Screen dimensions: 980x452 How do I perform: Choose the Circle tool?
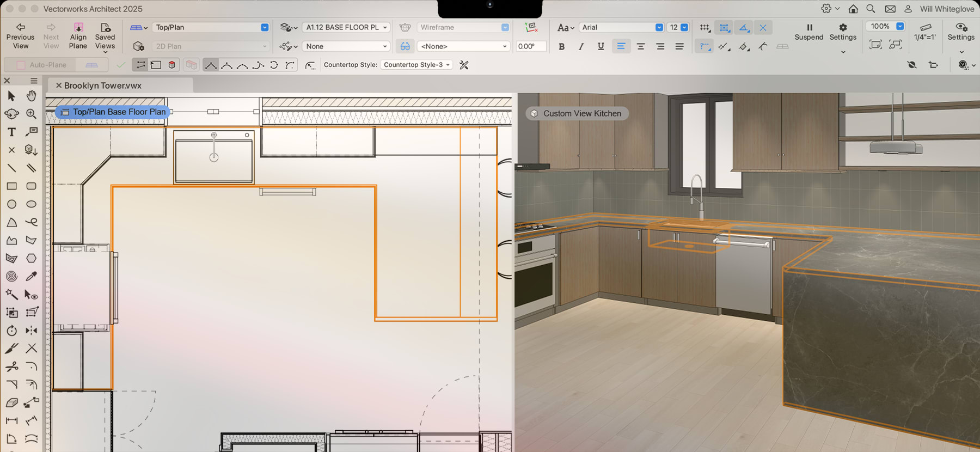11,204
